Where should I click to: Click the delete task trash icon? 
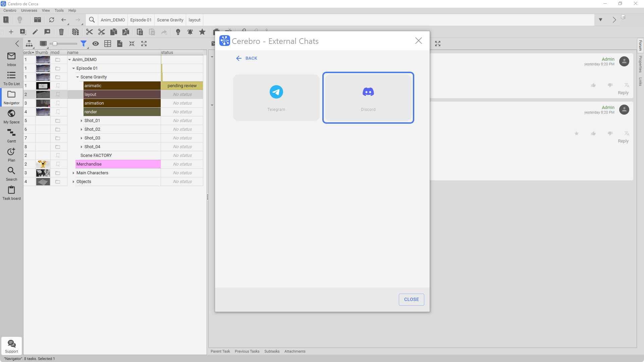(61, 32)
